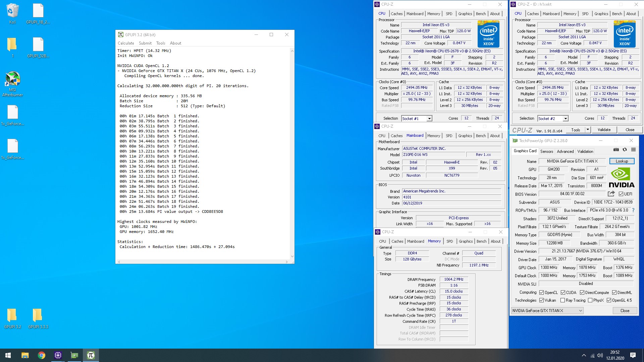This screenshot has width=644, height=362.
Task: Click GPUPI horizontal scrollbar right arrow
Action: click(x=286, y=261)
